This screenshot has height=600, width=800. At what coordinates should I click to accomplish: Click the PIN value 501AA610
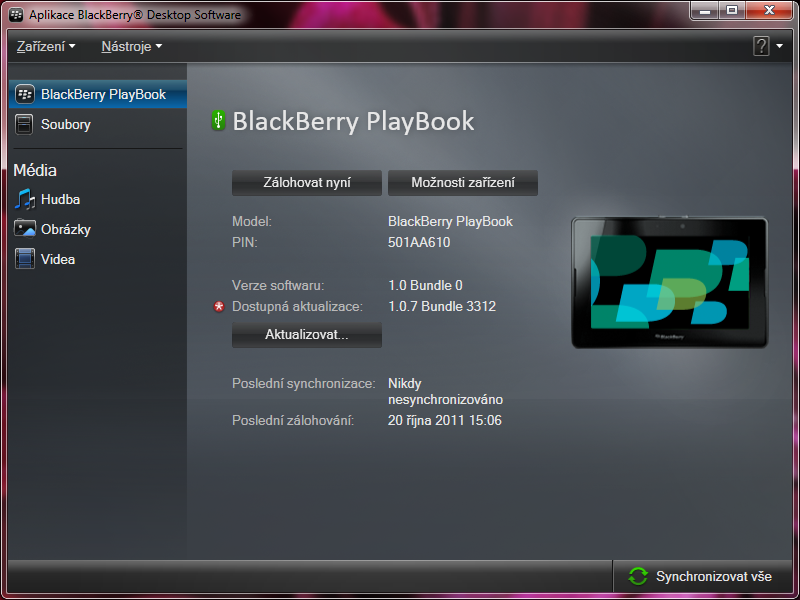[x=419, y=242]
